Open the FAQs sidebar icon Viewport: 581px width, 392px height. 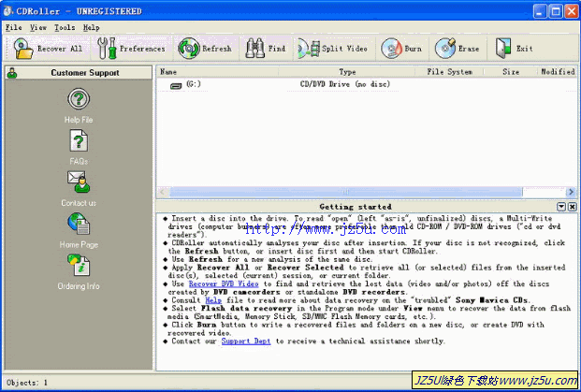[79, 140]
